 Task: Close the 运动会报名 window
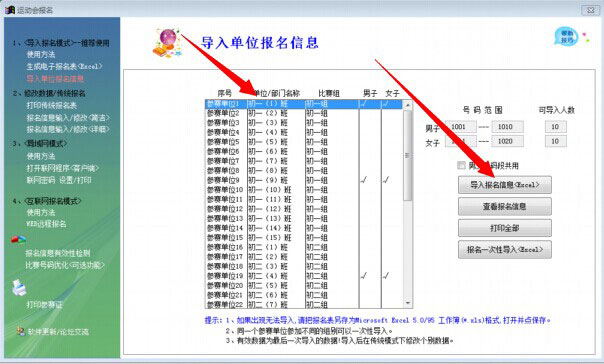590,10
